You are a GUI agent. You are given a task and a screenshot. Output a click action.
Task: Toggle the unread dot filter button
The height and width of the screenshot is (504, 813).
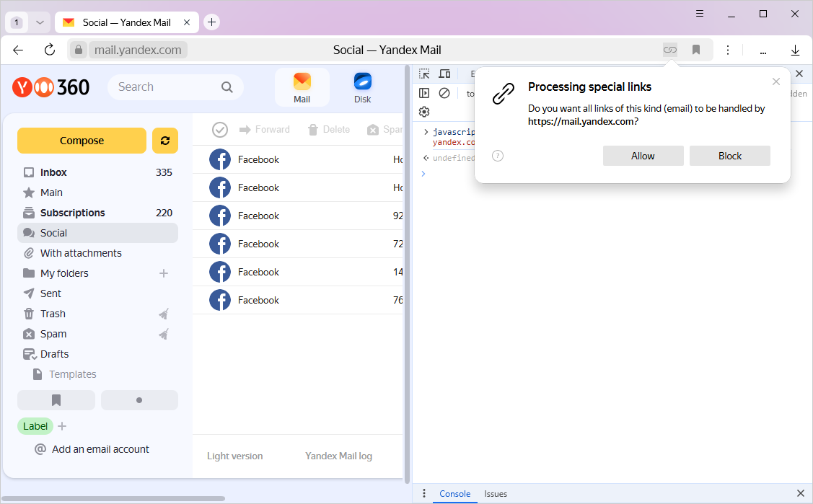point(139,400)
